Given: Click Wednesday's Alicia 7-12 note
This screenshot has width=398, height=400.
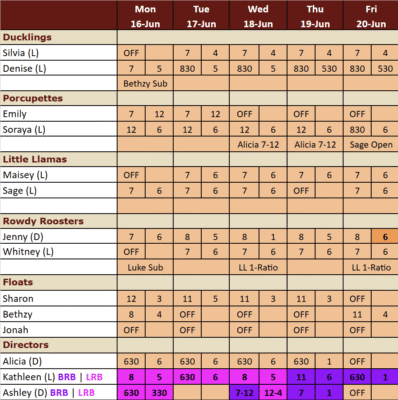Looking at the screenshot, I should 258,145.
